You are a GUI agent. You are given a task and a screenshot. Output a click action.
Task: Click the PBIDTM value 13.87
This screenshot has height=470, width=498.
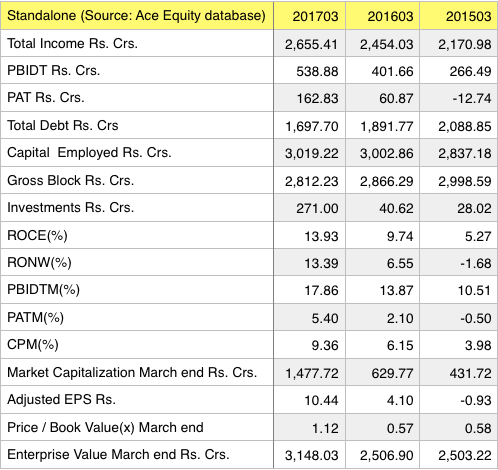pos(396,290)
